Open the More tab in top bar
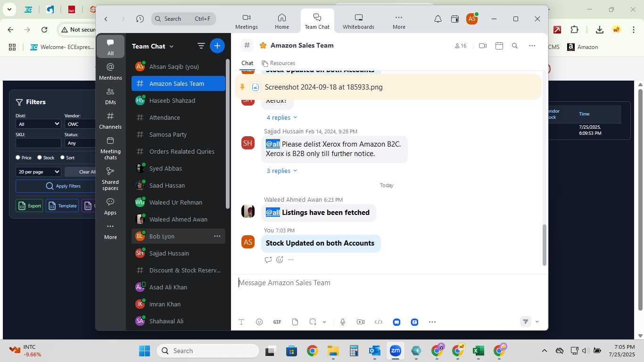This screenshot has height=362, width=644. coord(399,21)
